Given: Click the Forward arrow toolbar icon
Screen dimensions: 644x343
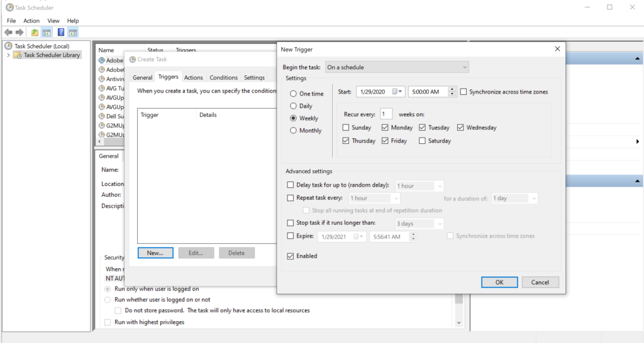Looking at the screenshot, I should pyautogui.click(x=19, y=33).
